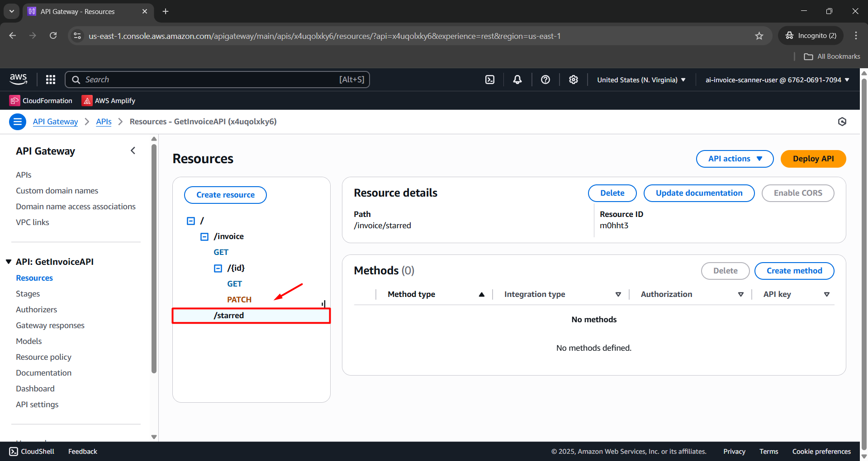Image resolution: width=868 pixels, height=461 pixels.
Task: Select the /starred resource in the tree
Action: point(228,315)
